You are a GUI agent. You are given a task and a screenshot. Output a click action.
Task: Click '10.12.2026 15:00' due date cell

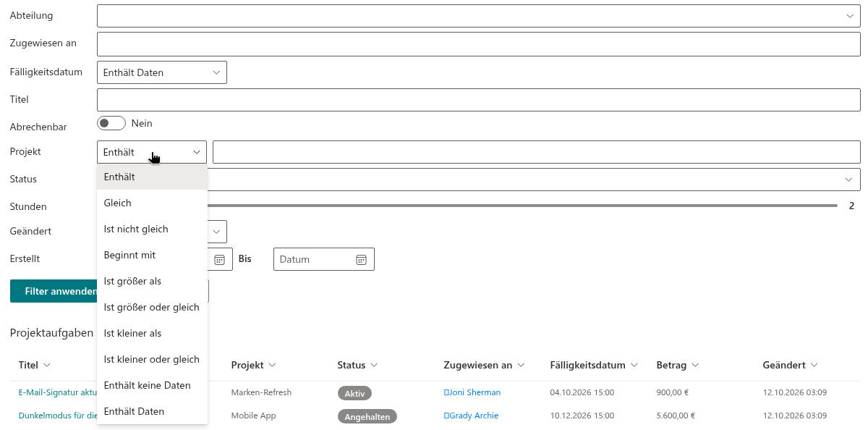pyautogui.click(x=582, y=416)
